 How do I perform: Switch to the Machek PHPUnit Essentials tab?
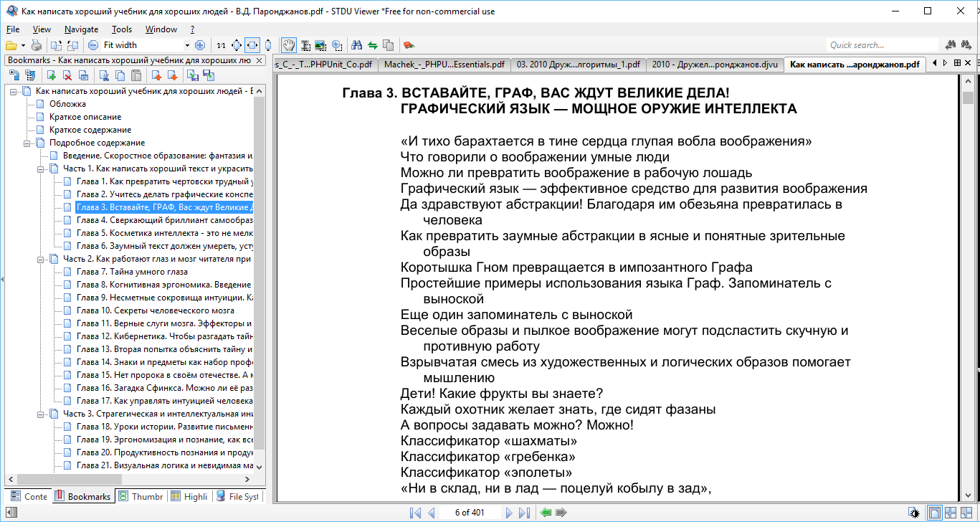[444, 64]
